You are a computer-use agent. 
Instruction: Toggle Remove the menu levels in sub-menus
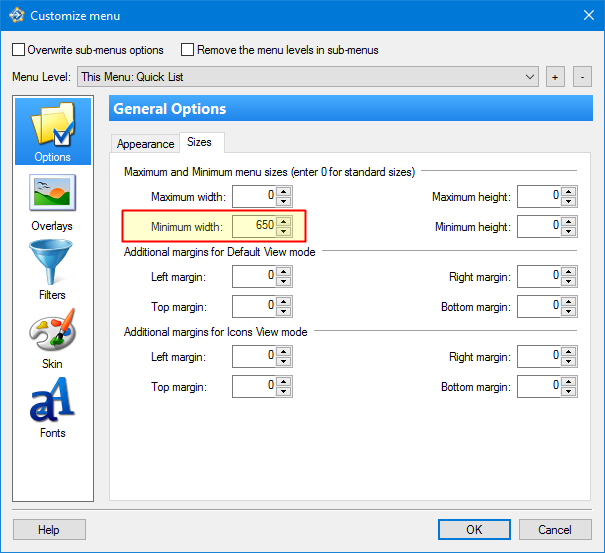pyautogui.click(x=187, y=50)
